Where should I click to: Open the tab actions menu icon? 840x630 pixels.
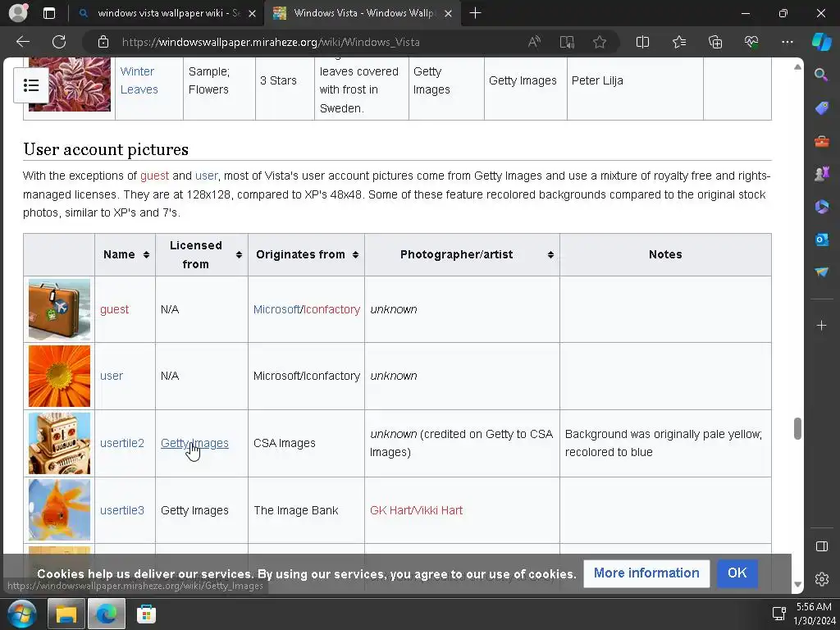click(x=48, y=13)
